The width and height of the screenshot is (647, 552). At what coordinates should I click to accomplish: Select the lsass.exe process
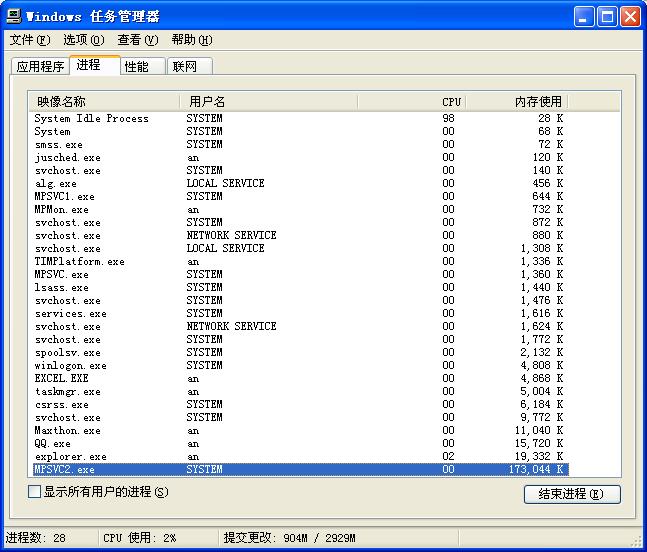tap(300, 288)
